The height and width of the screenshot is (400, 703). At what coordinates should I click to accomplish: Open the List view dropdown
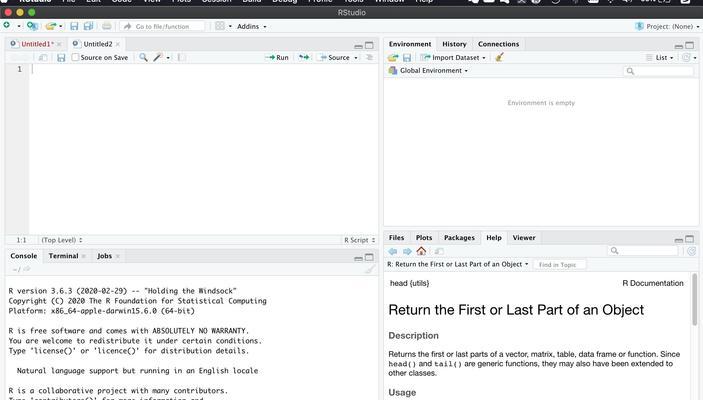660,57
